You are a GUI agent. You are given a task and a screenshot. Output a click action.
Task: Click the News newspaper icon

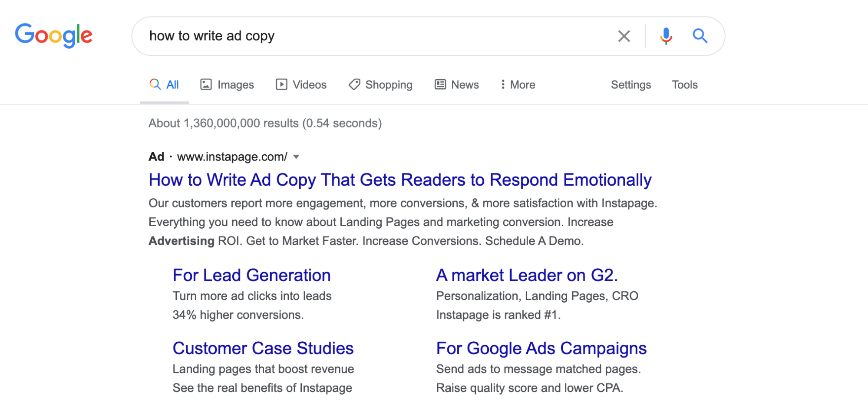(x=440, y=84)
